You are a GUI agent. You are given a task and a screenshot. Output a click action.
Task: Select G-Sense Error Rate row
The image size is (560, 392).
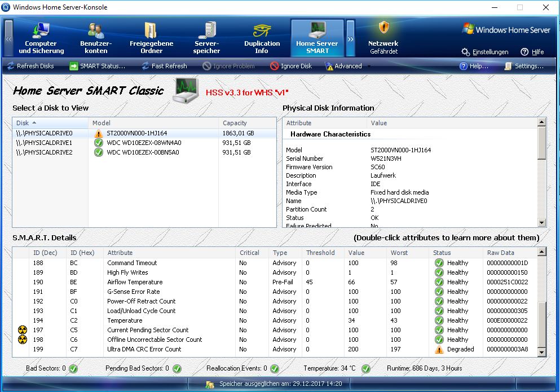point(275,292)
